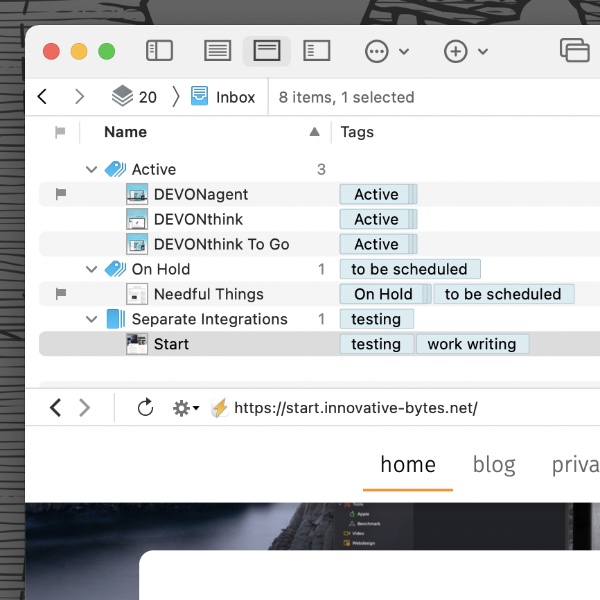Screen dimensions: 600x600
Task: Click the Inbox icon in the path bar
Action: pos(199,96)
